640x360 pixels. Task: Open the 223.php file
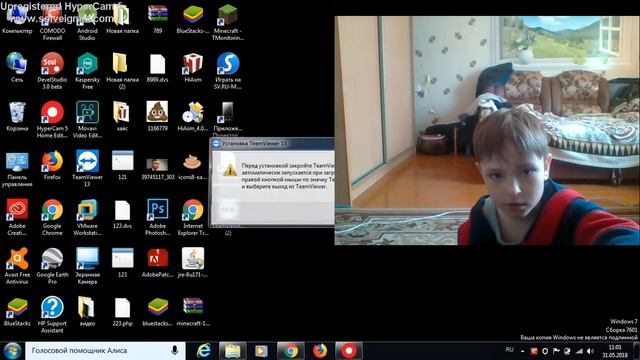tap(122, 311)
